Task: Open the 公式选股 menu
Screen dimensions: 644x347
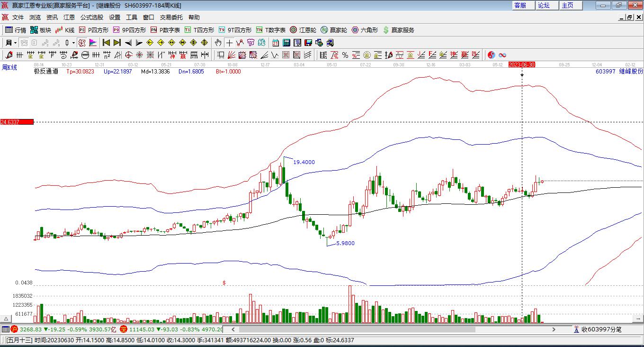Action: (x=91, y=17)
